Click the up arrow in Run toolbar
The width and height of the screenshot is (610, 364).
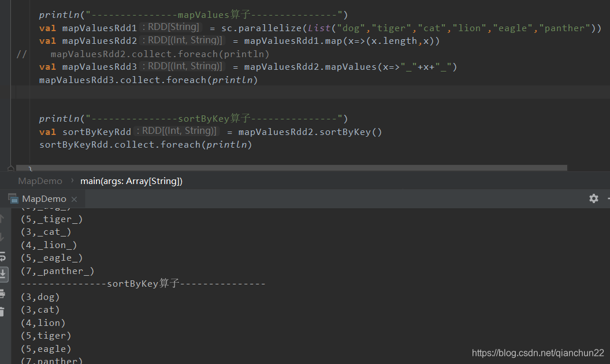coord(2,219)
